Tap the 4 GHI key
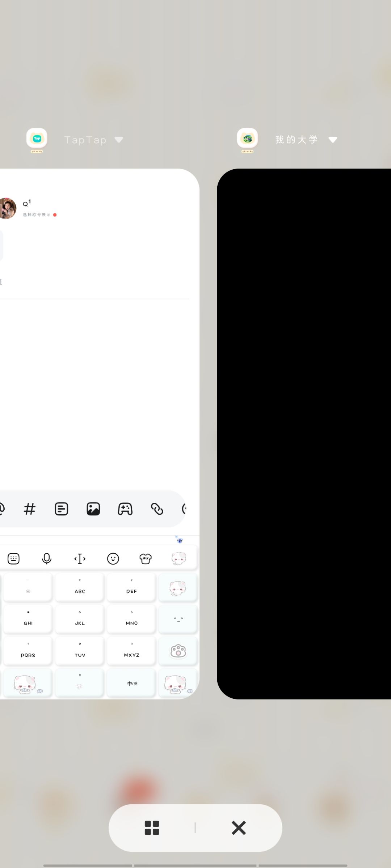The image size is (391, 868). (x=28, y=619)
